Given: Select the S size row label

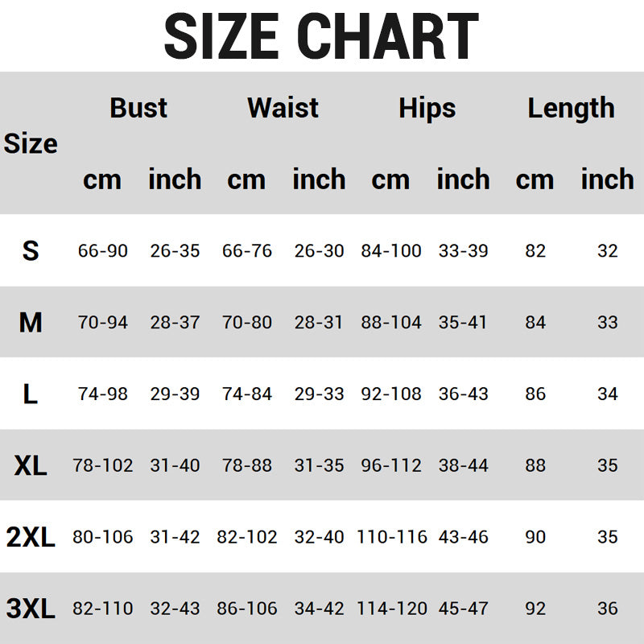Looking at the screenshot, I should click(31, 251).
